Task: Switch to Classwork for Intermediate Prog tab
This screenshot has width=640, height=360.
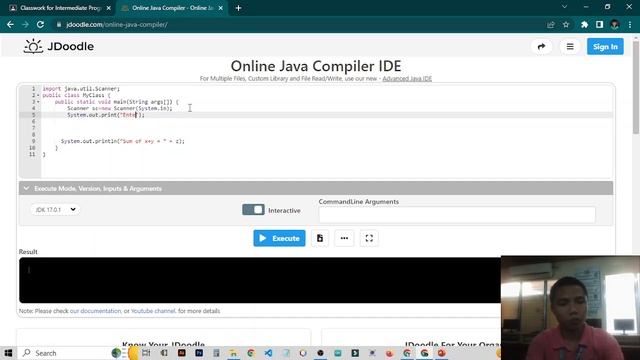Action: coord(60,8)
